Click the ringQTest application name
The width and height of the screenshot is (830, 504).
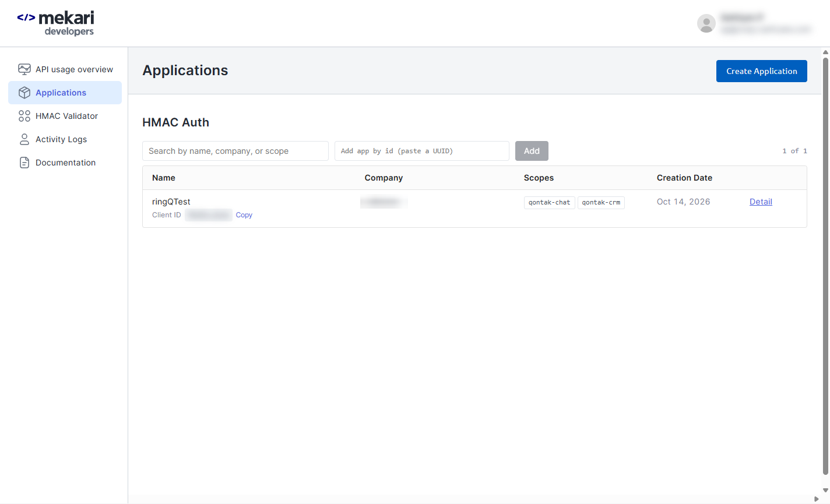[171, 202]
